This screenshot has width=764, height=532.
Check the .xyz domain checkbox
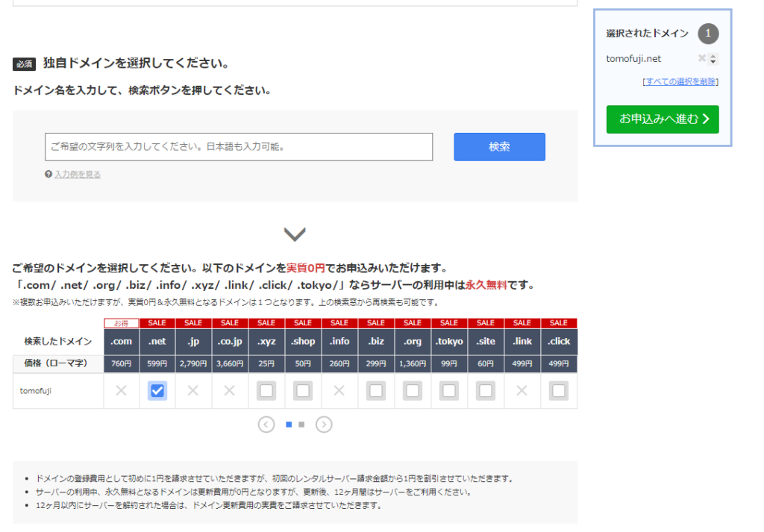pyautogui.click(x=266, y=389)
